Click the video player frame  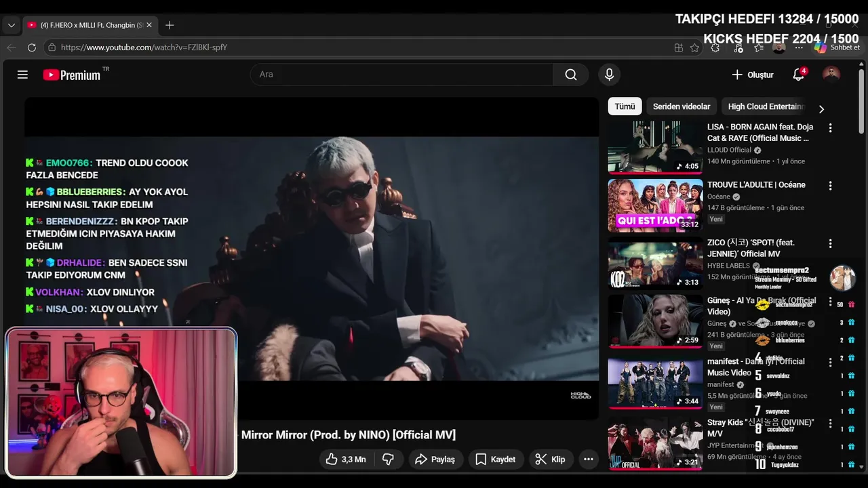tap(312, 258)
